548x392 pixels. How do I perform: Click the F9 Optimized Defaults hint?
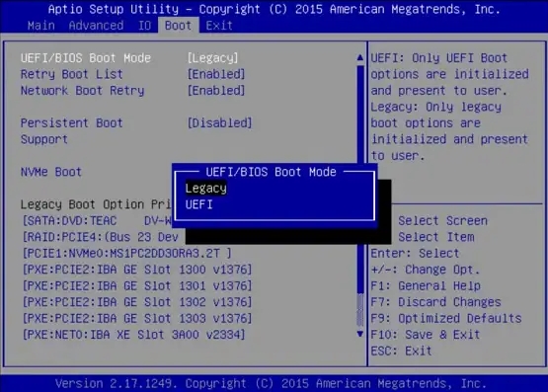pyautogui.click(x=446, y=318)
